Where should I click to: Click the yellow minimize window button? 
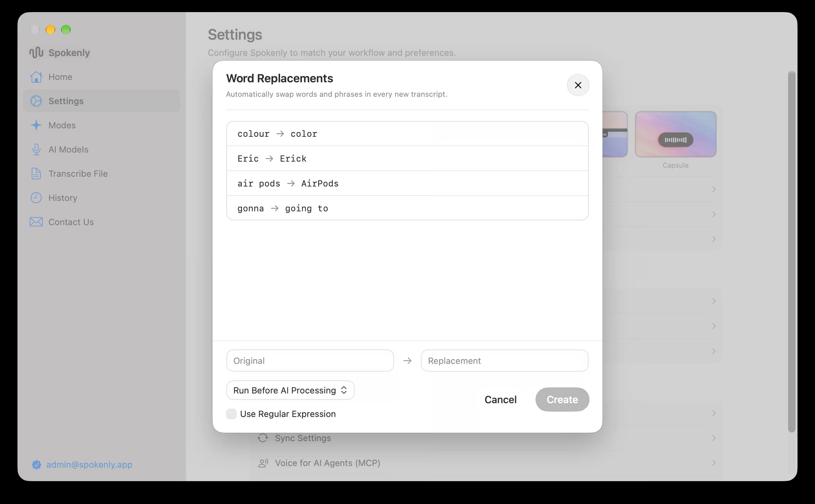50,30
